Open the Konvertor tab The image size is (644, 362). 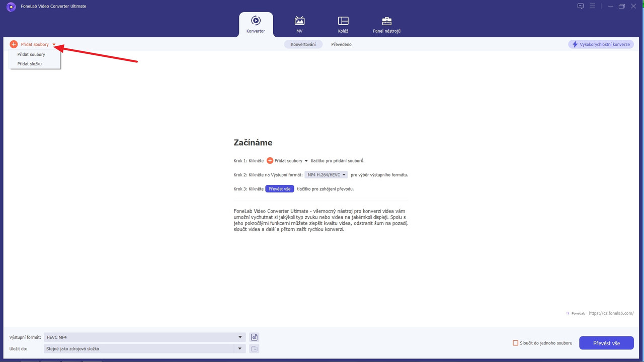tap(256, 25)
